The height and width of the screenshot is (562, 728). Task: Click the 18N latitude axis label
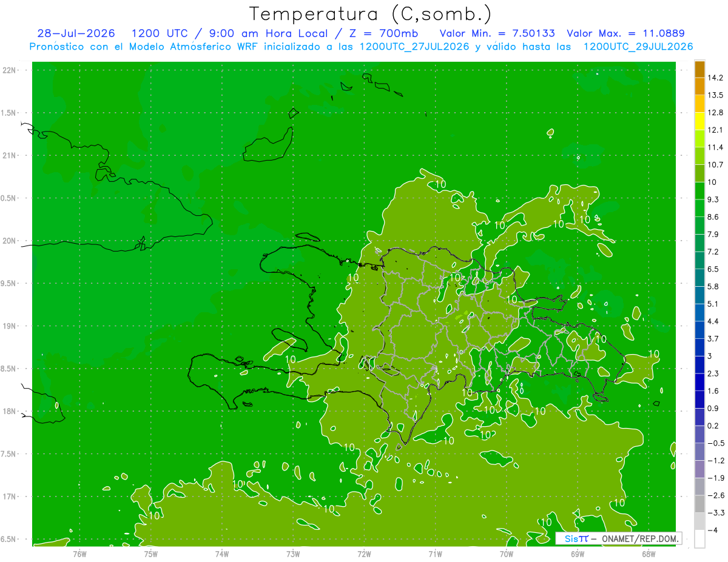pyautogui.click(x=10, y=411)
